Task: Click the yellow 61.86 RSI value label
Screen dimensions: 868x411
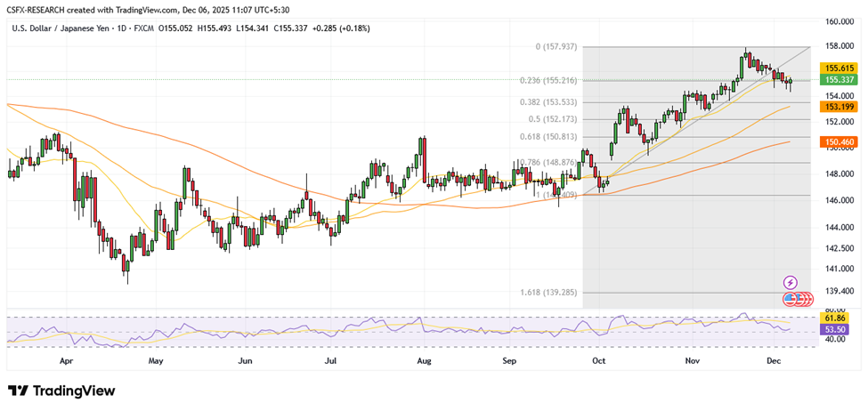Action: coord(837,318)
